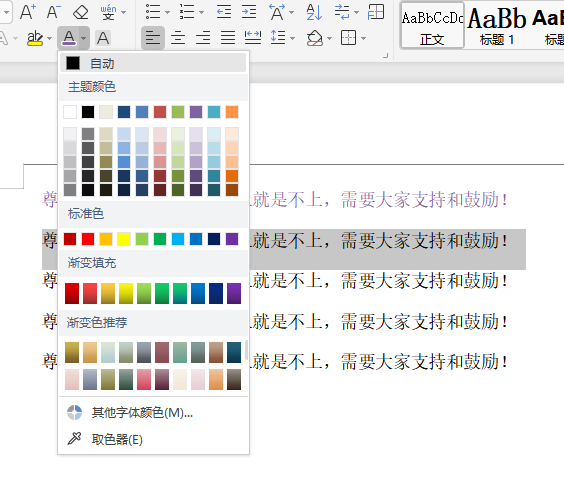Pick the black theme color swatch
Screen dimensions: 564x477
(x=88, y=112)
